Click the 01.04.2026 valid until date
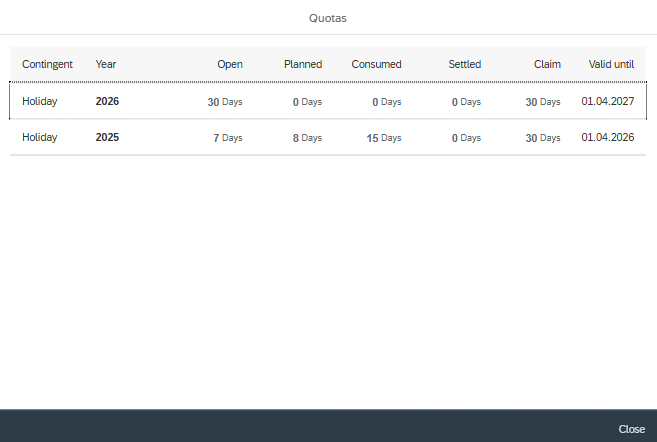657x442 pixels. [608, 138]
